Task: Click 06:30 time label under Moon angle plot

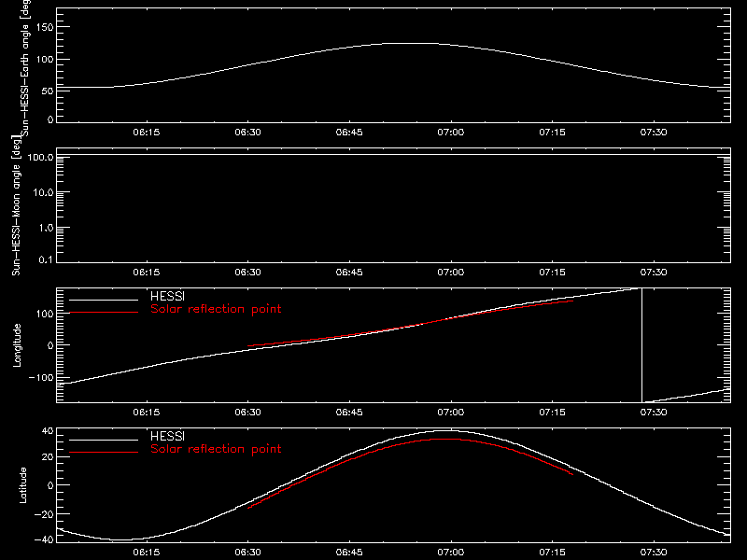Action: 247,273
